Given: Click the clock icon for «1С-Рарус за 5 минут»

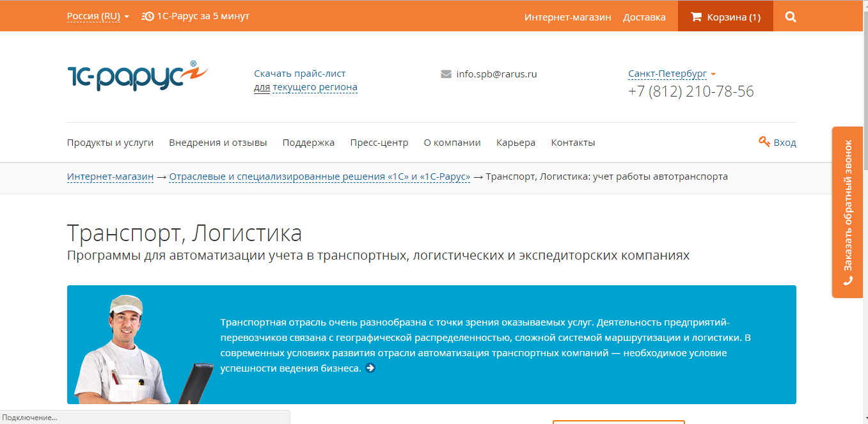Looking at the screenshot, I should pyautogui.click(x=146, y=16).
